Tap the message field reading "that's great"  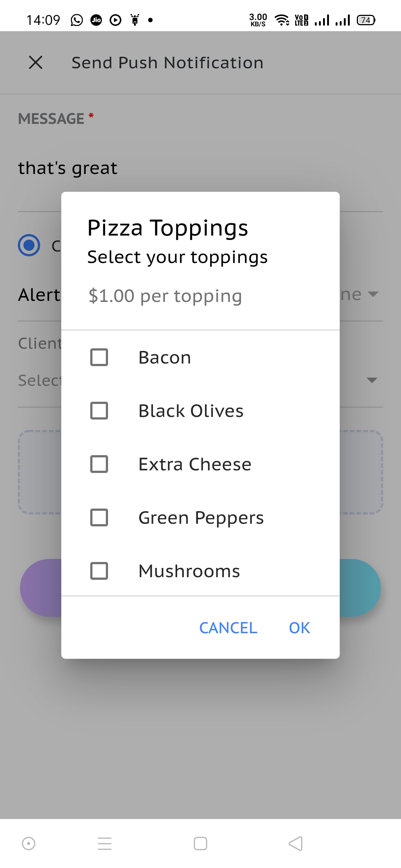pyautogui.click(x=68, y=168)
